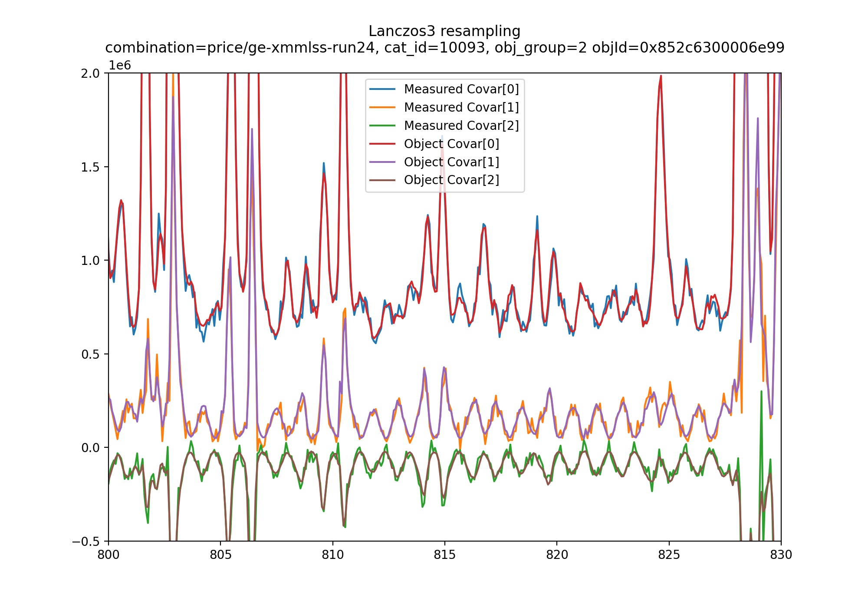The width and height of the screenshot is (868, 608).
Task: Click the green line swatch in legend
Action: point(382,126)
